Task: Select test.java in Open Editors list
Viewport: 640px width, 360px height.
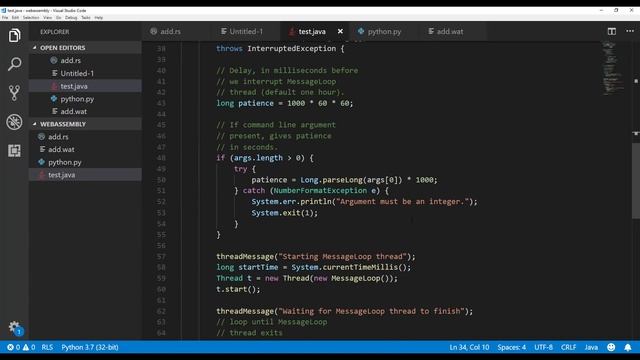Action: tap(85, 86)
